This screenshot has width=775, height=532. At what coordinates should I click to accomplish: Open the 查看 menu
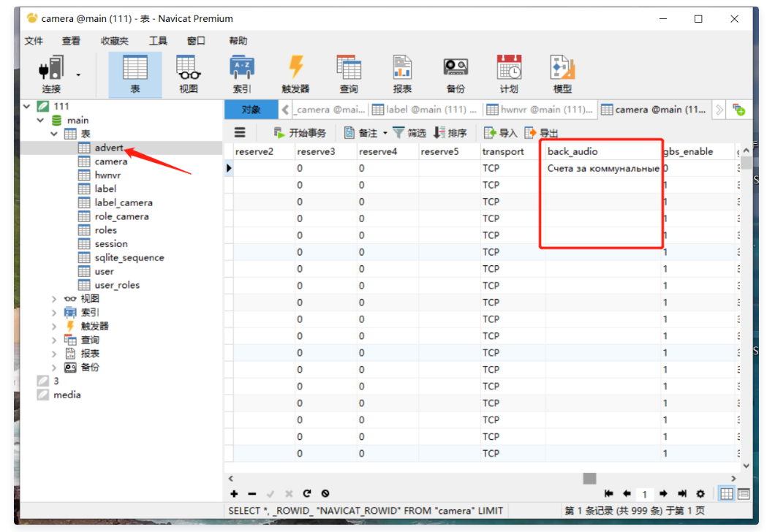pyautogui.click(x=71, y=40)
